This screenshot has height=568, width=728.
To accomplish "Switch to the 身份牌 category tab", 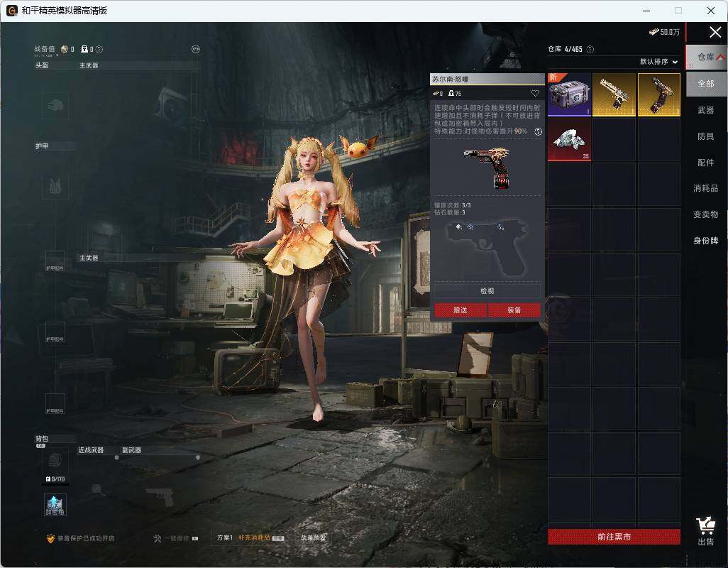I will click(706, 241).
